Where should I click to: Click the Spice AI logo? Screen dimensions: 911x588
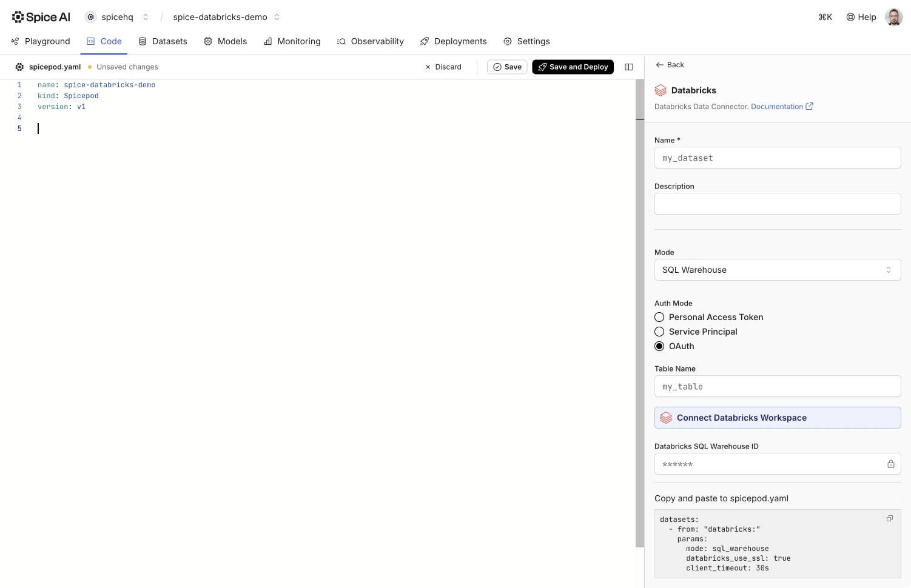pos(41,17)
